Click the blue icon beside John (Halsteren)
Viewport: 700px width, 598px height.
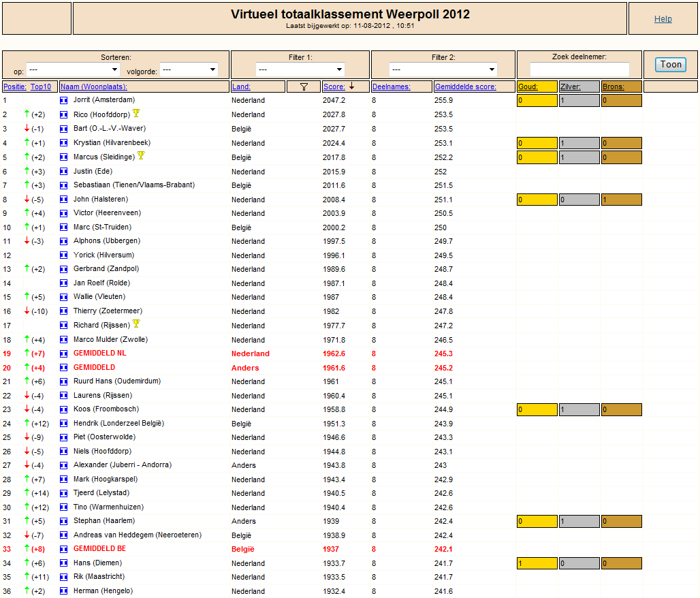pyautogui.click(x=64, y=200)
